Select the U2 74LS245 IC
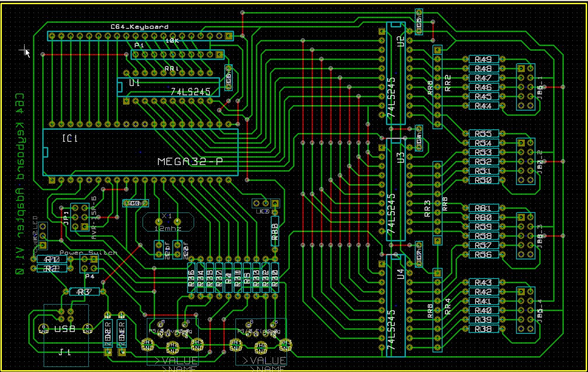The image size is (588, 372). [396, 74]
